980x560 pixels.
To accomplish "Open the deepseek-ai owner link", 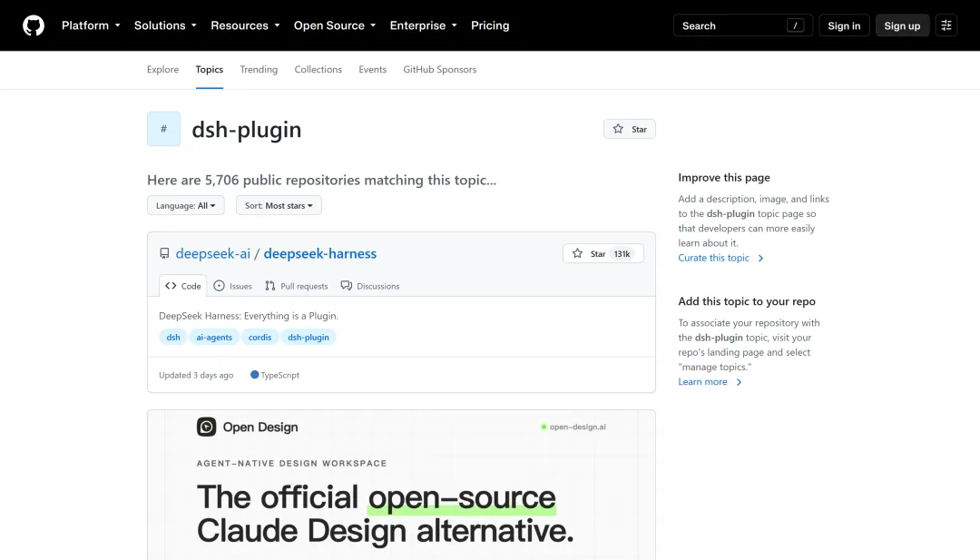I will pyautogui.click(x=213, y=253).
